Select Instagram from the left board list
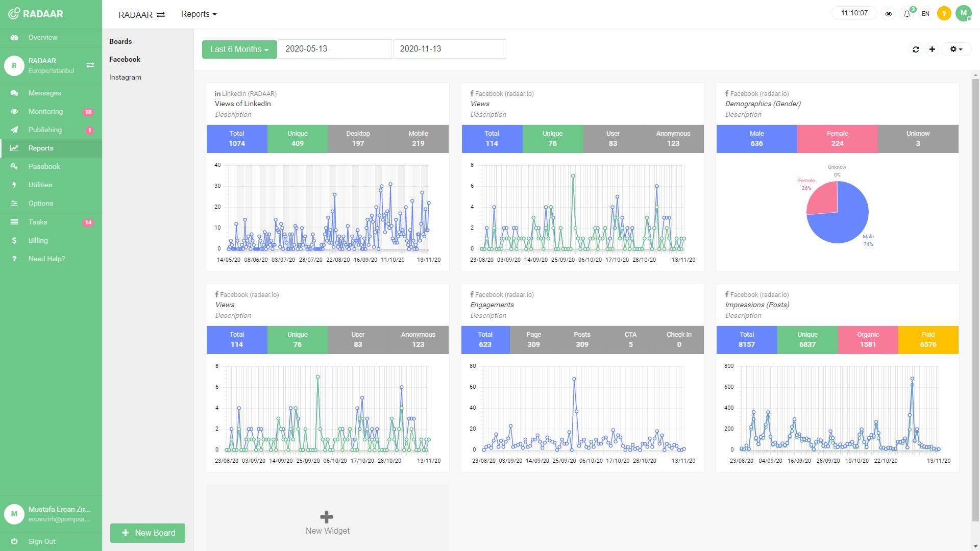The width and height of the screenshot is (980, 551). pyautogui.click(x=125, y=77)
